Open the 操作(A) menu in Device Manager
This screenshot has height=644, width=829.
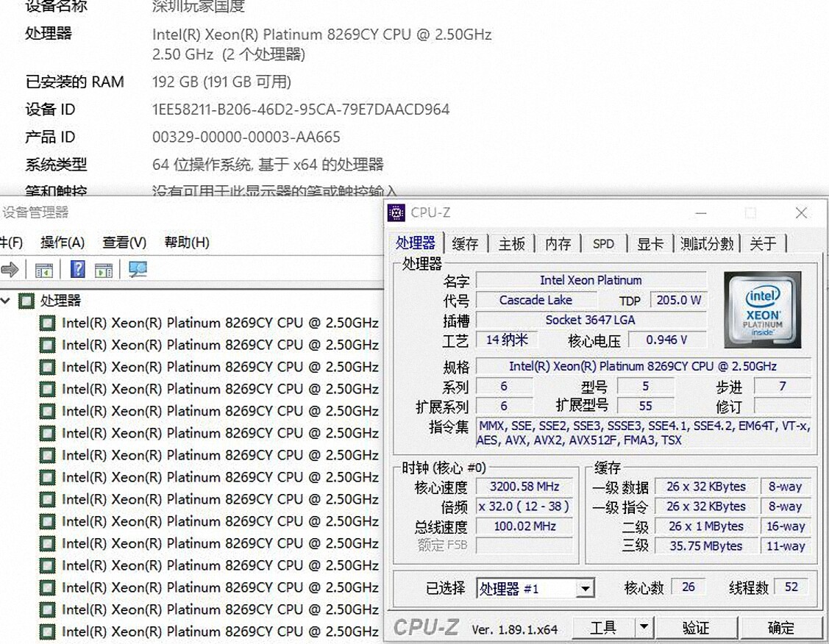point(63,243)
